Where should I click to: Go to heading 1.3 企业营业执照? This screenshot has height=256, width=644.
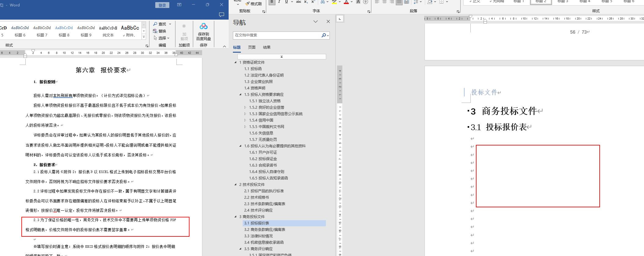258,82
